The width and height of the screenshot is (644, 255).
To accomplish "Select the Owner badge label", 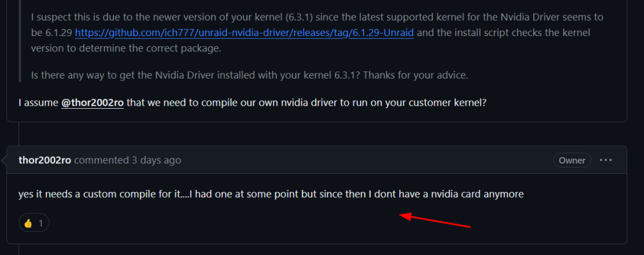I will tap(572, 160).
